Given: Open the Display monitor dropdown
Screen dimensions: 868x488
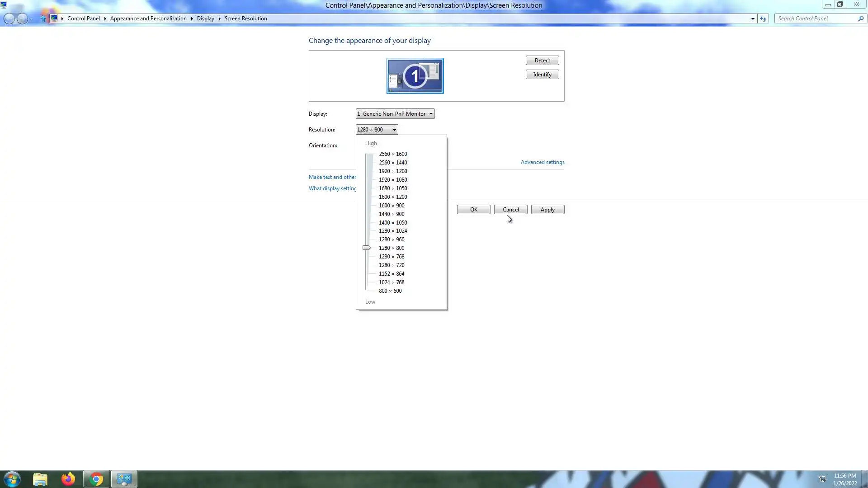Looking at the screenshot, I should (x=395, y=114).
